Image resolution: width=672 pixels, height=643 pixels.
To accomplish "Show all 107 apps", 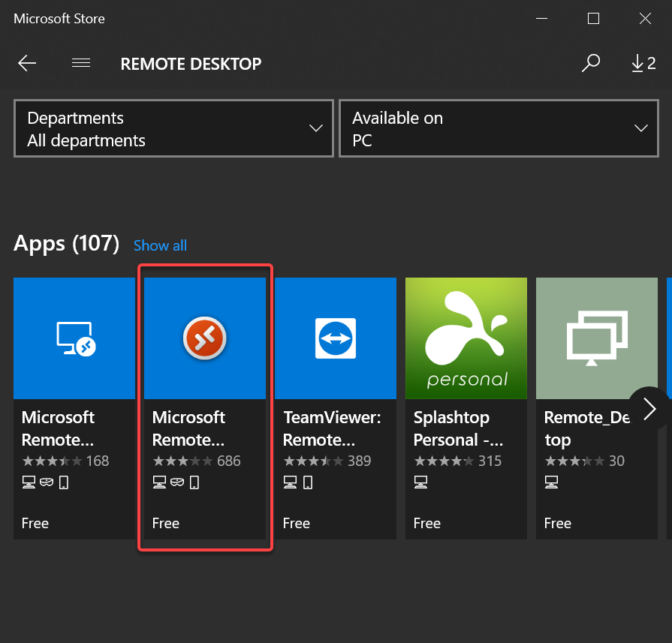I will pos(160,245).
